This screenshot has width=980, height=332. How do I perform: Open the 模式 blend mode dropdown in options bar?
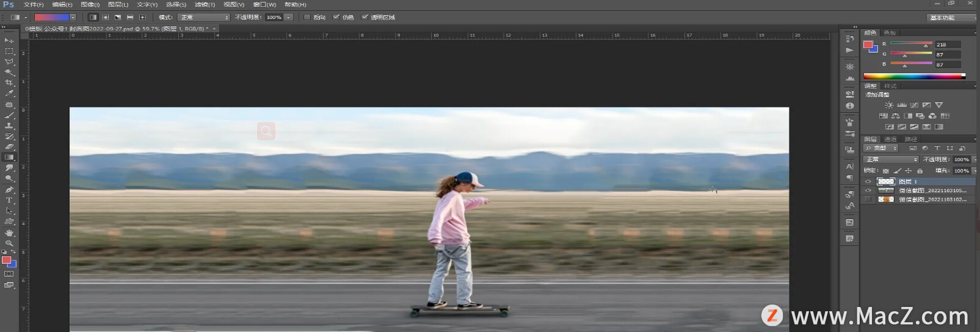pos(204,17)
